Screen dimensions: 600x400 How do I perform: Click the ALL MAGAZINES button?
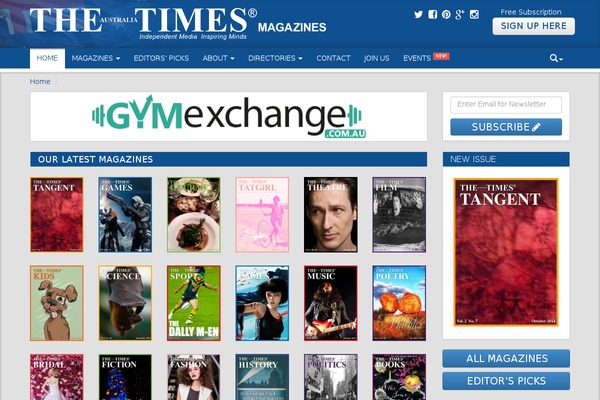point(506,358)
